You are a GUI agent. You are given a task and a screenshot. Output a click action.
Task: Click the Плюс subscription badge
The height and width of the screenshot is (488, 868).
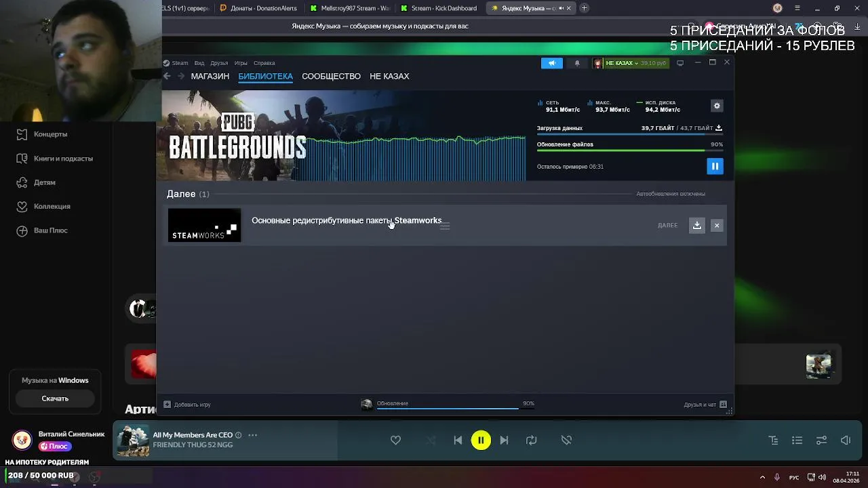point(55,447)
